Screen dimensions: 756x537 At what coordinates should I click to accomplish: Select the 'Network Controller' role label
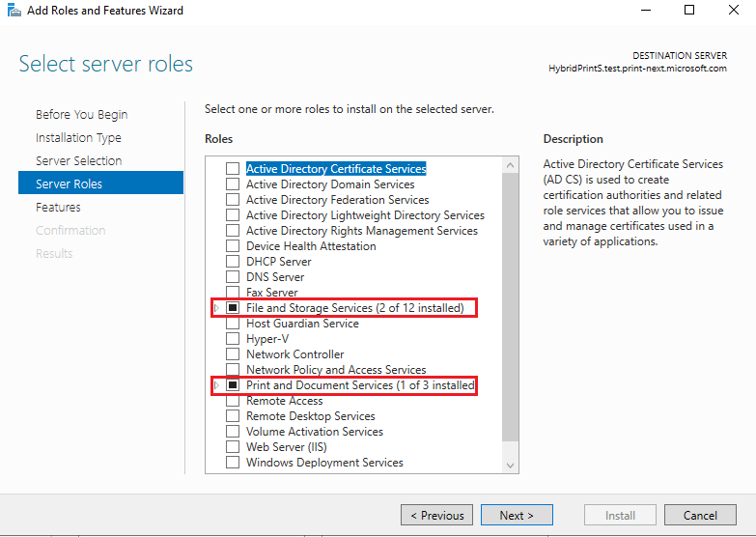[x=295, y=354]
